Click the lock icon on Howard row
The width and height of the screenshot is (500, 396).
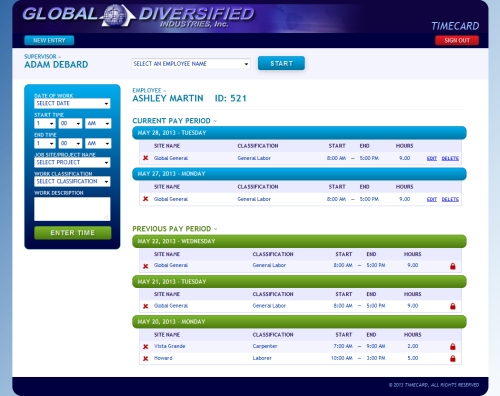point(453,359)
